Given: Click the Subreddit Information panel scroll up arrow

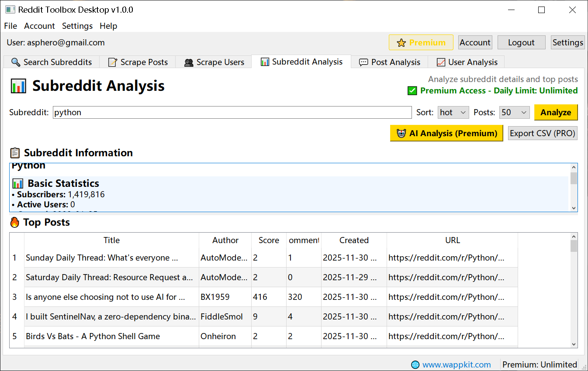Looking at the screenshot, I should [574, 168].
